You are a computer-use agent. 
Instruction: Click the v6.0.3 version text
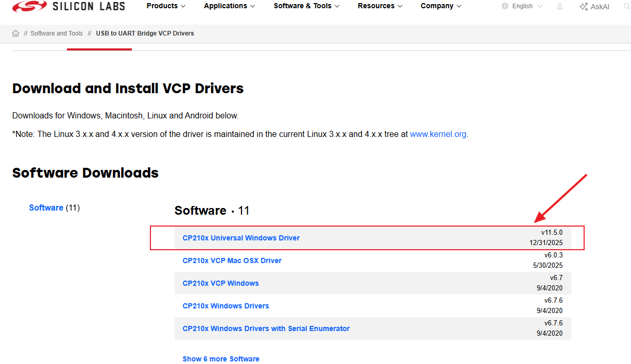coord(554,255)
